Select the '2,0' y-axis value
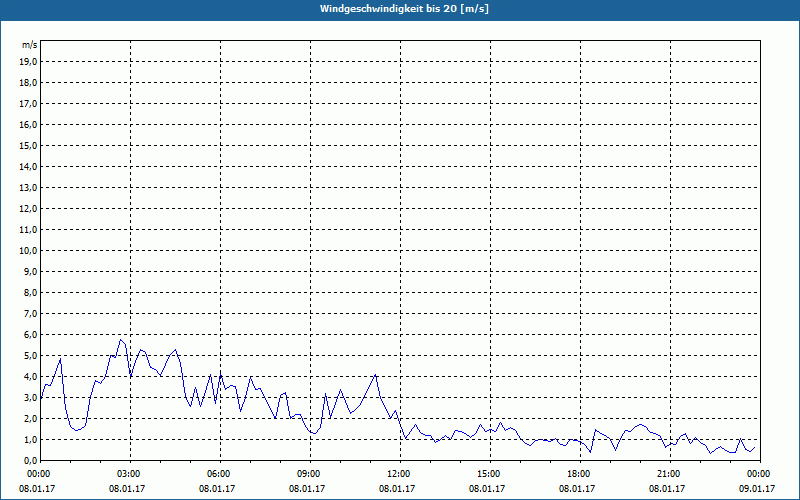This screenshot has width=800, height=500. coord(30,418)
